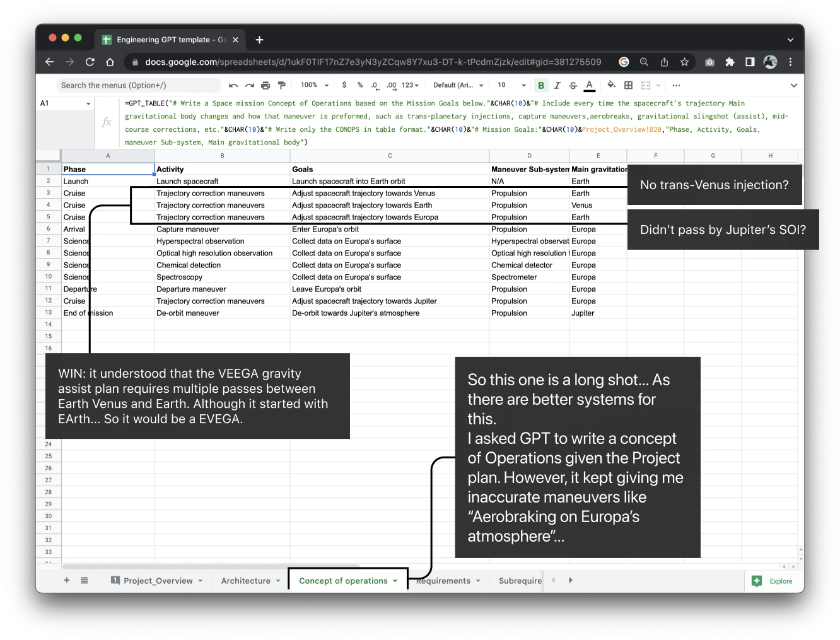Screen dimensions: 840x640
Task: Open more toolbar options
Action: 676,85
